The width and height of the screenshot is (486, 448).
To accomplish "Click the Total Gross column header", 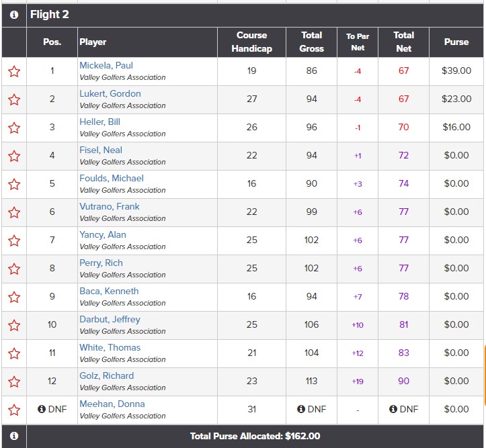I will pos(311,42).
